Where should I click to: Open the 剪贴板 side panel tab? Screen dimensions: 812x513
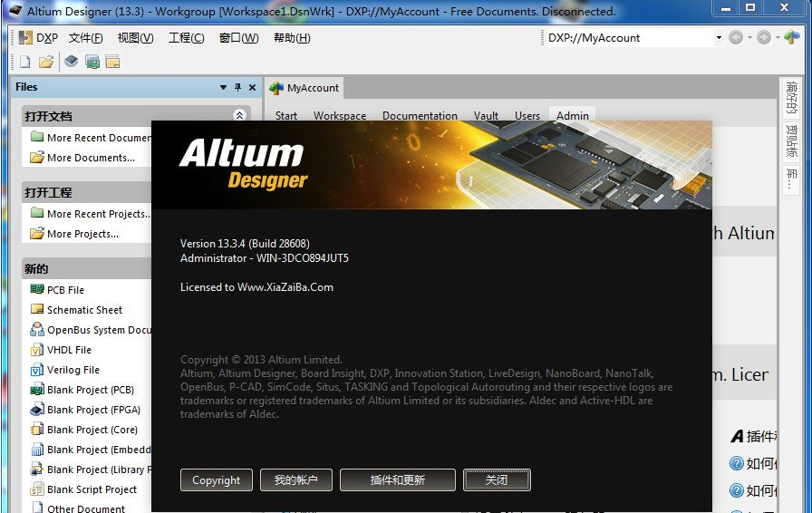pos(792,140)
